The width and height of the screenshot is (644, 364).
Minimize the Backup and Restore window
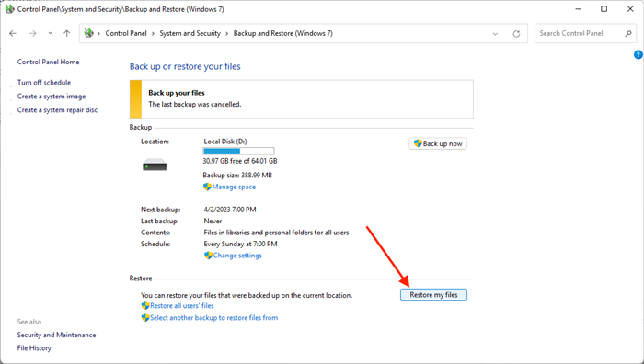pos(579,9)
